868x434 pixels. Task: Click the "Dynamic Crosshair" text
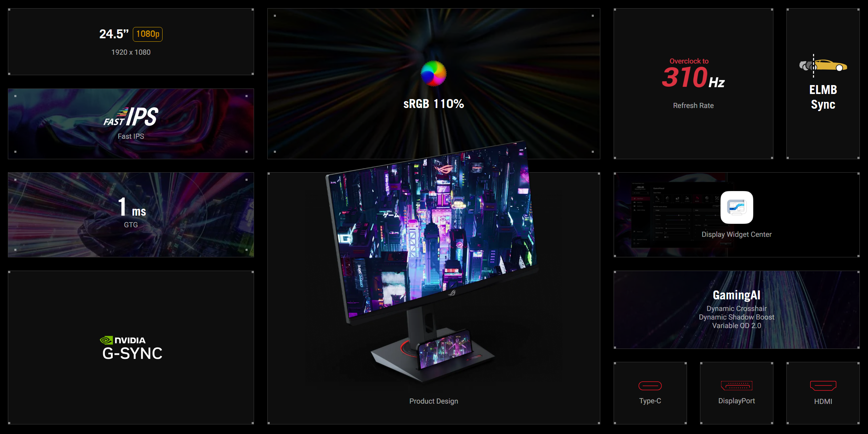tap(737, 309)
